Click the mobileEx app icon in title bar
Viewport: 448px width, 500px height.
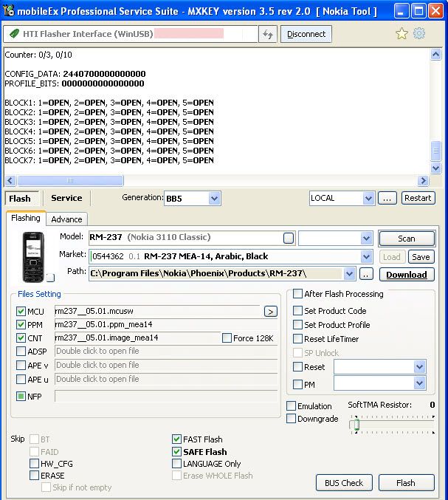(9, 11)
